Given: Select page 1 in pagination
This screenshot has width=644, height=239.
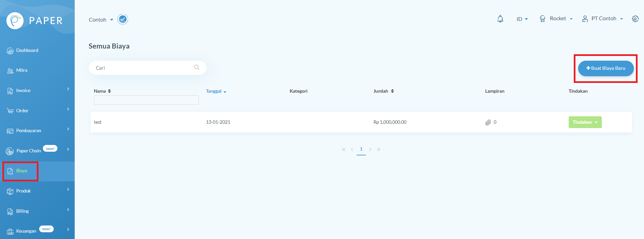Looking at the screenshot, I should pos(361,149).
